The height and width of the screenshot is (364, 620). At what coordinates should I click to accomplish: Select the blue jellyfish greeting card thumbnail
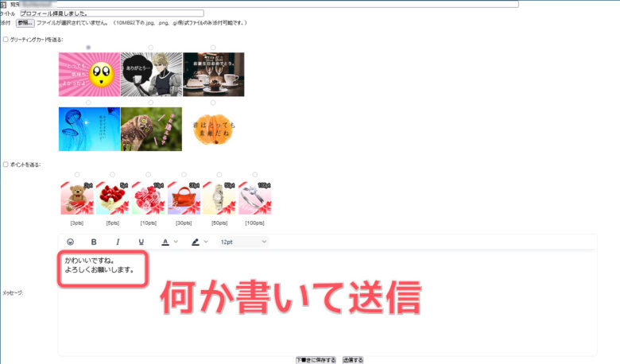point(89,130)
